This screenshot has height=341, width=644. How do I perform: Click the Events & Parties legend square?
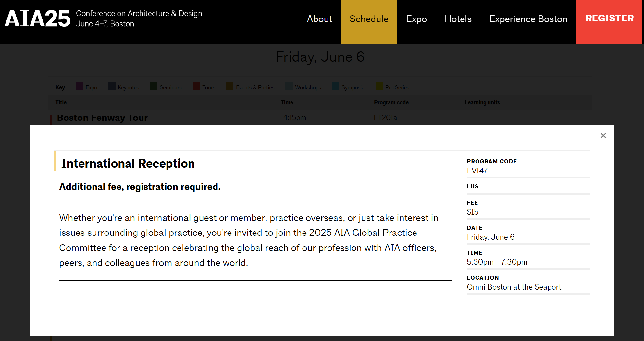230,86
